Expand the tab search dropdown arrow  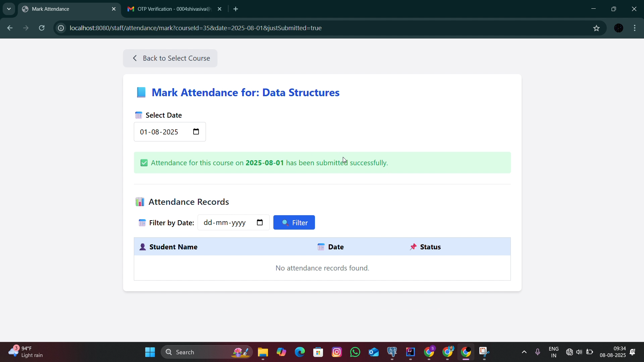click(9, 9)
